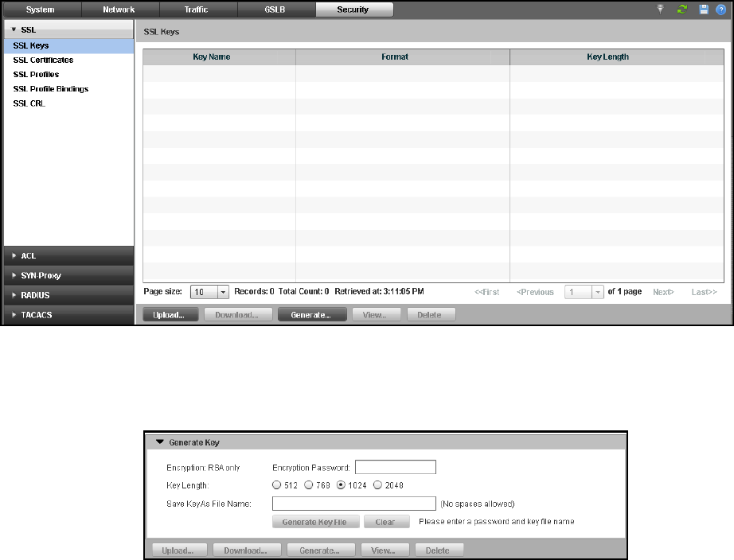Image resolution: width=734 pixels, height=560 pixels.
Task: Click the Generate Key File button
Action: 315,522
